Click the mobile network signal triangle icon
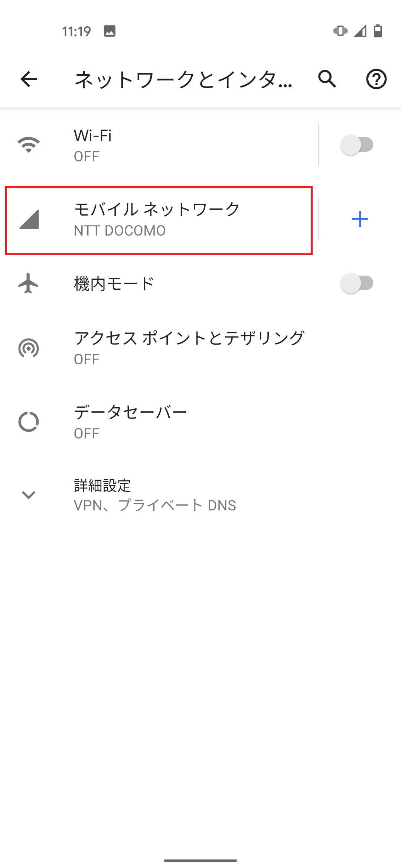The image size is (401, 868). pyautogui.click(x=29, y=219)
